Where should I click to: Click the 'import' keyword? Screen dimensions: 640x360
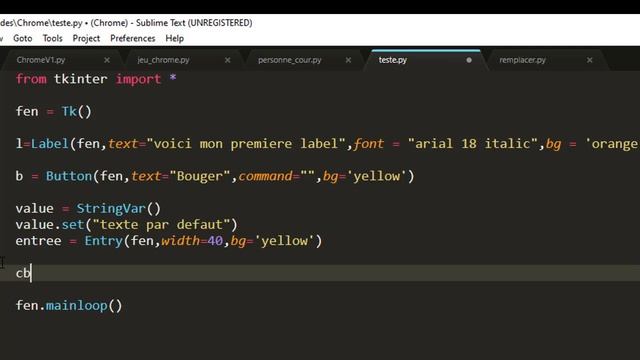pos(138,79)
